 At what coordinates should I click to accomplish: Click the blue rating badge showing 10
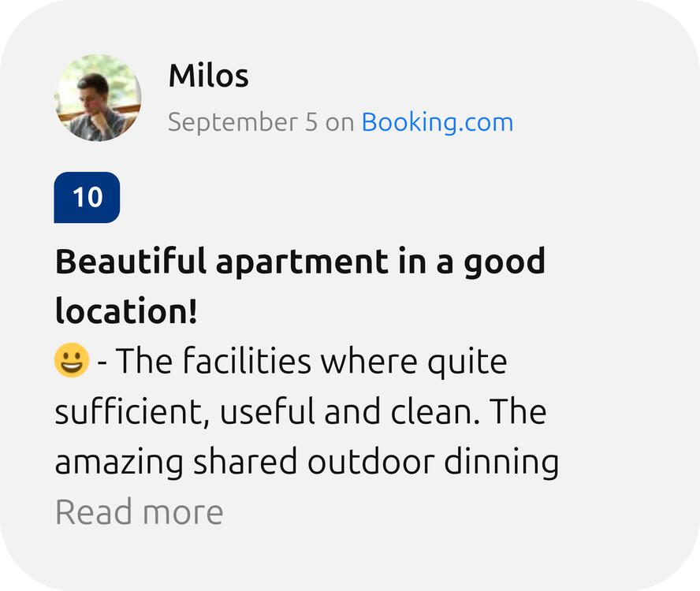tap(87, 197)
